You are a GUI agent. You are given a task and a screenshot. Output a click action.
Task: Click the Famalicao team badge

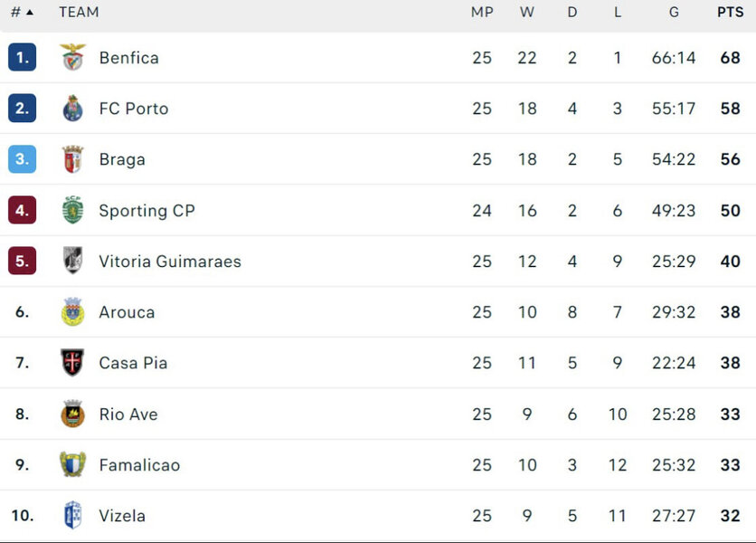[72, 465]
